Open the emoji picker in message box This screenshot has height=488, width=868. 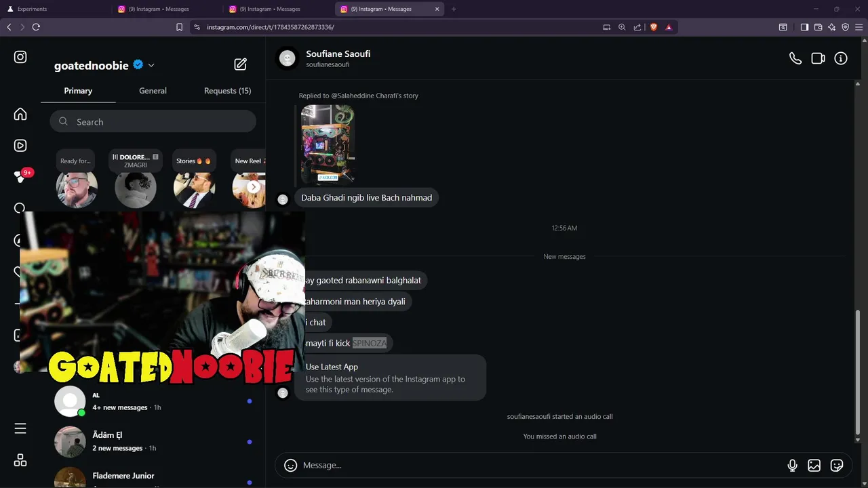(x=291, y=465)
